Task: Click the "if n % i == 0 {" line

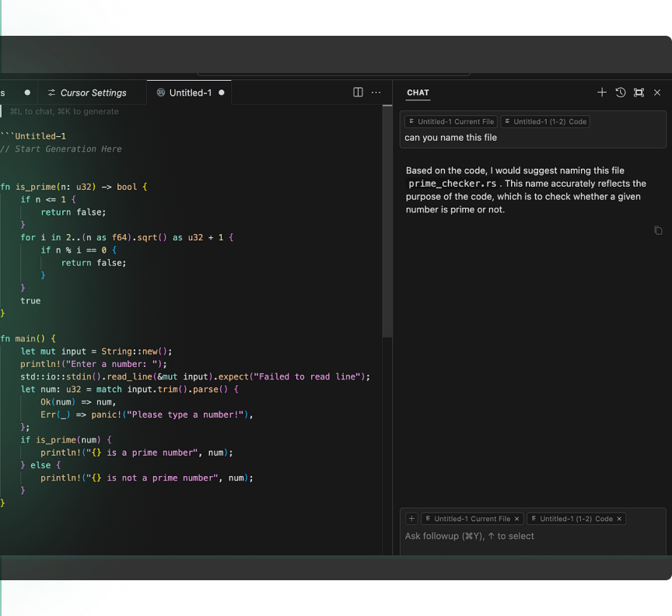Action: 79,250
